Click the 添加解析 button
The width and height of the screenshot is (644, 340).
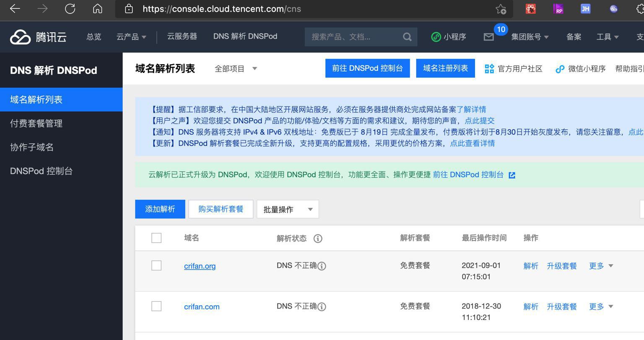click(160, 209)
